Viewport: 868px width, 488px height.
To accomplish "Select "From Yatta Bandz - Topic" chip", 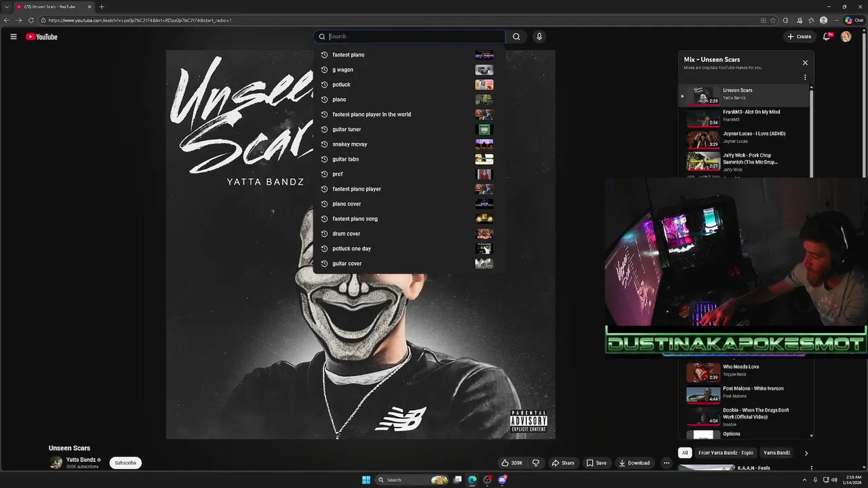I will point(726,453).
